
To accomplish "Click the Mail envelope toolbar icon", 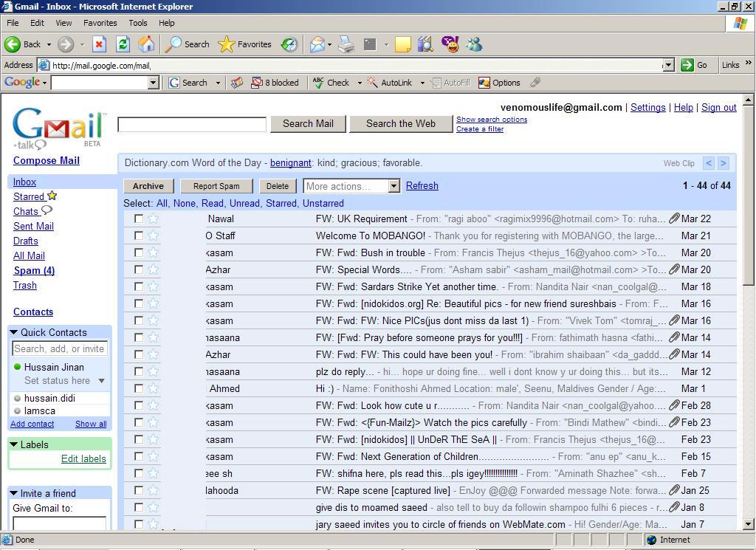I will [317, 44].
